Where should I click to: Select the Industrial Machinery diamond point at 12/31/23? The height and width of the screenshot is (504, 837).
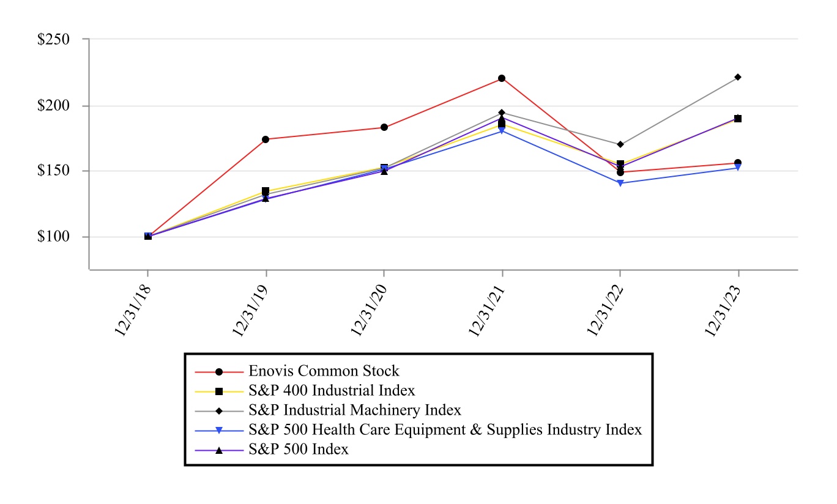pyautogui.click(x=738, y=77)
